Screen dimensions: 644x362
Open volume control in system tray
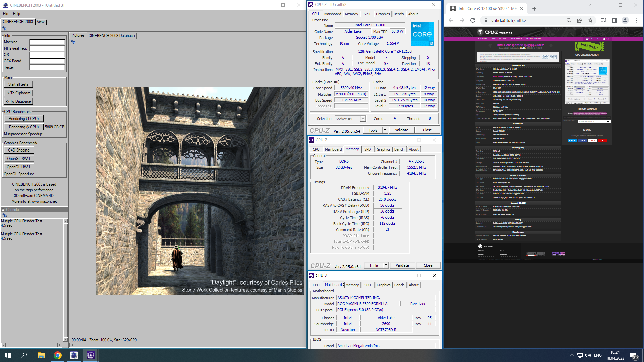point(588,355)
